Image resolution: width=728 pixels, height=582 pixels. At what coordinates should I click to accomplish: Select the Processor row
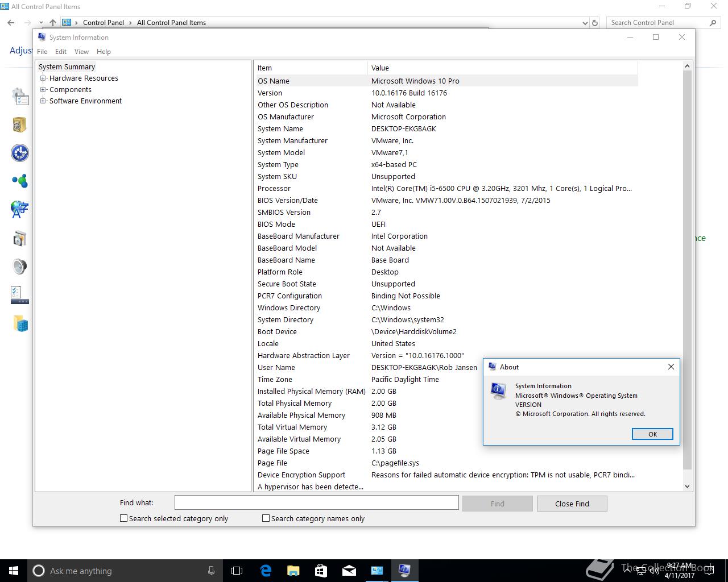446,188
